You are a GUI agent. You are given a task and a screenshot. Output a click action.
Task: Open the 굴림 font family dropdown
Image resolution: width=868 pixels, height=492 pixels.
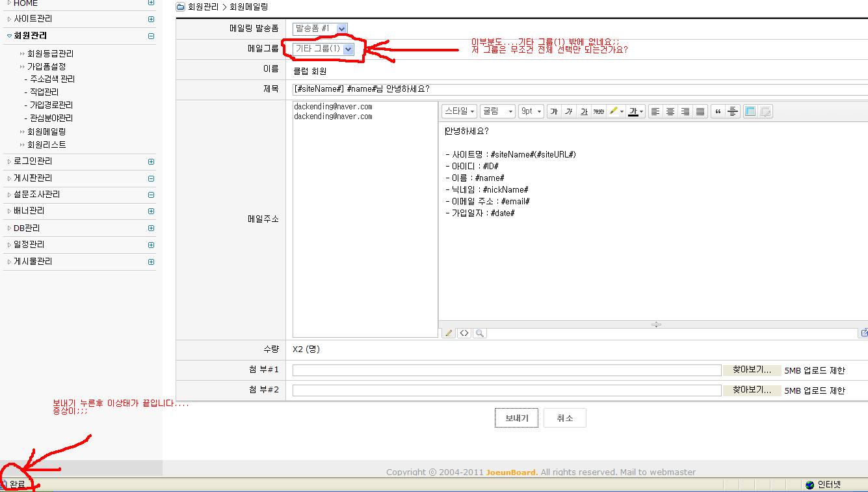coord(497,111)
